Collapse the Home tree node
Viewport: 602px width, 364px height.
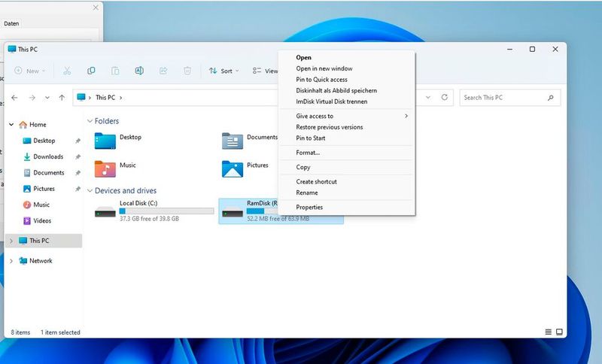[x=11, y=125]
